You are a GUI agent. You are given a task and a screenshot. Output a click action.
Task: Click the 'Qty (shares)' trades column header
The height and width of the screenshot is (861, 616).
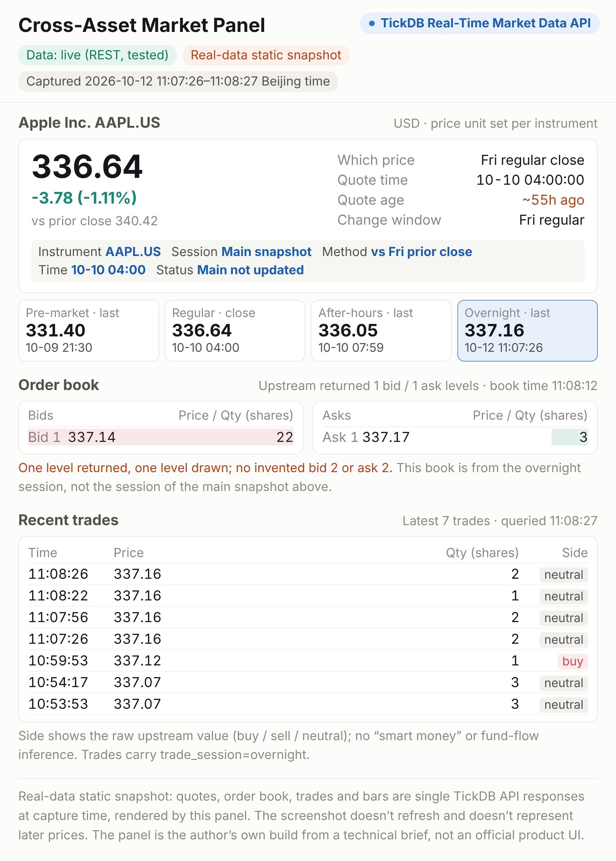(x=482, y=553)
